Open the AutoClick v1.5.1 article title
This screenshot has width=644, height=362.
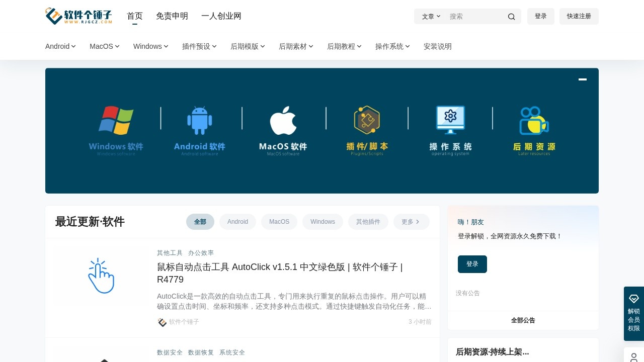click(x=280, y=273)
